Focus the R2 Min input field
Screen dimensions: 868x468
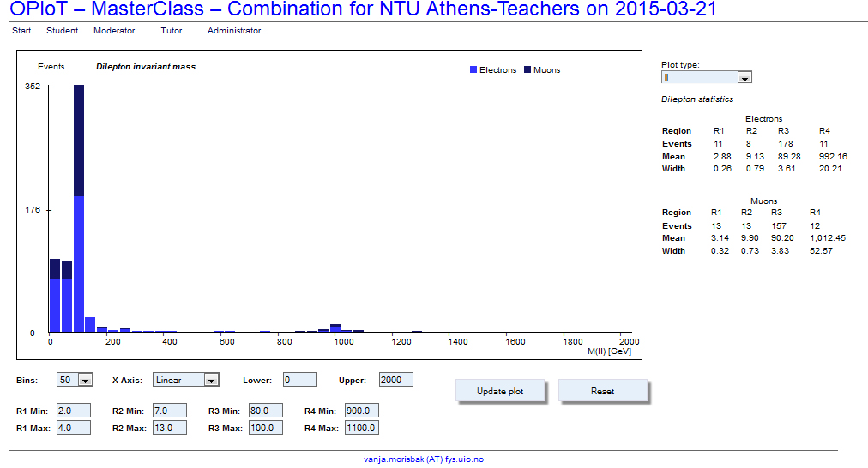click(x=169, y=411)
